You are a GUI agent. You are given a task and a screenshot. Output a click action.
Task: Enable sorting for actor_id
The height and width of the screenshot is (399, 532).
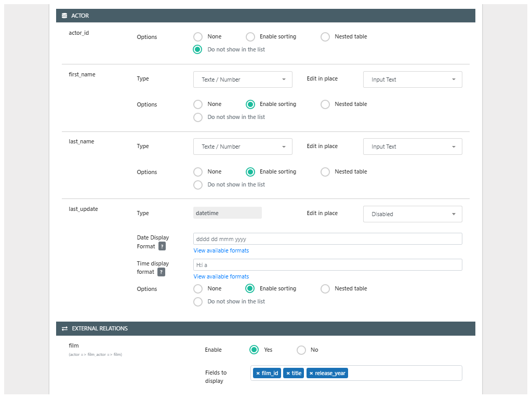250,37
